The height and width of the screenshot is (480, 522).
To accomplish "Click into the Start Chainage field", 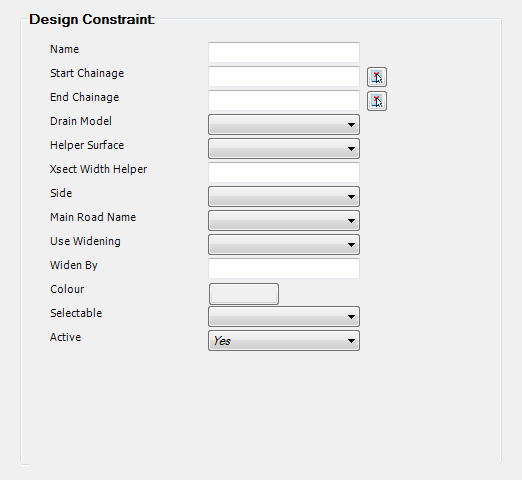I will [x=284, y=76].
